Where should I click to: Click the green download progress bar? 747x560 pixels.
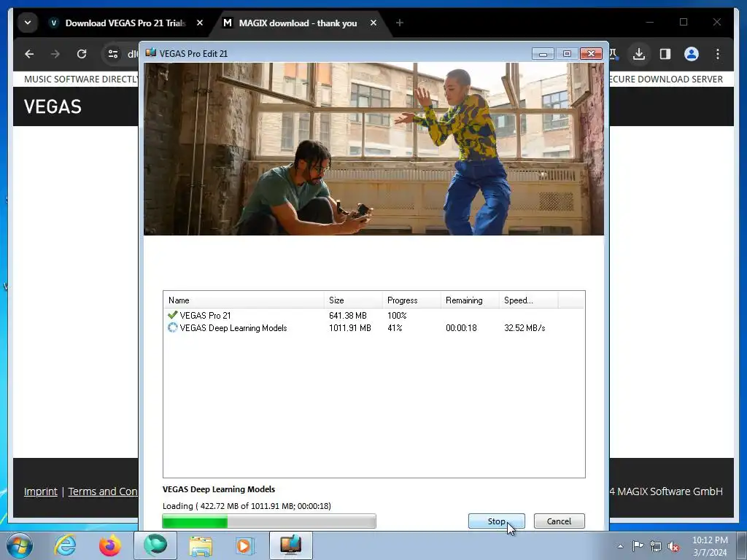(x=269, y=521)
